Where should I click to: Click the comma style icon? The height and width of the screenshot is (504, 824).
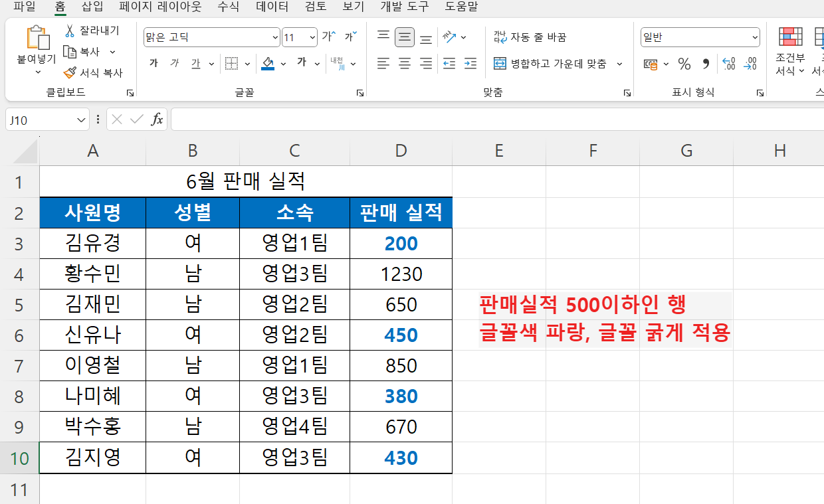click(x=706, y=64)
